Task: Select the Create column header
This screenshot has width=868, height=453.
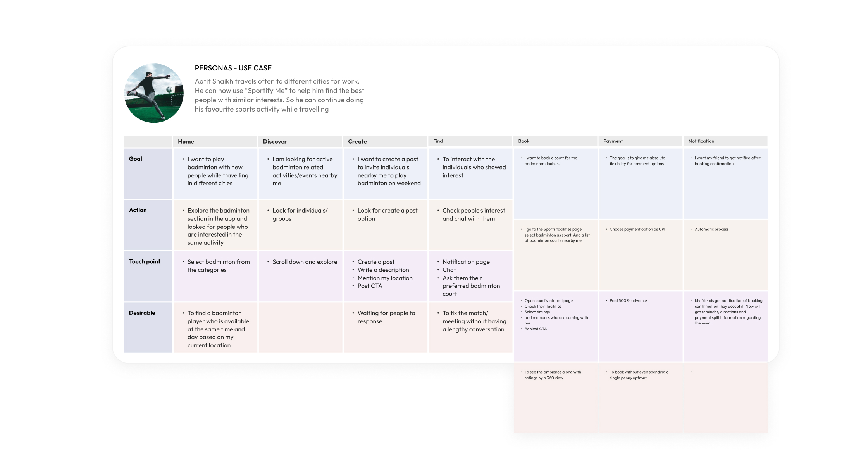Action: (357, 142)
